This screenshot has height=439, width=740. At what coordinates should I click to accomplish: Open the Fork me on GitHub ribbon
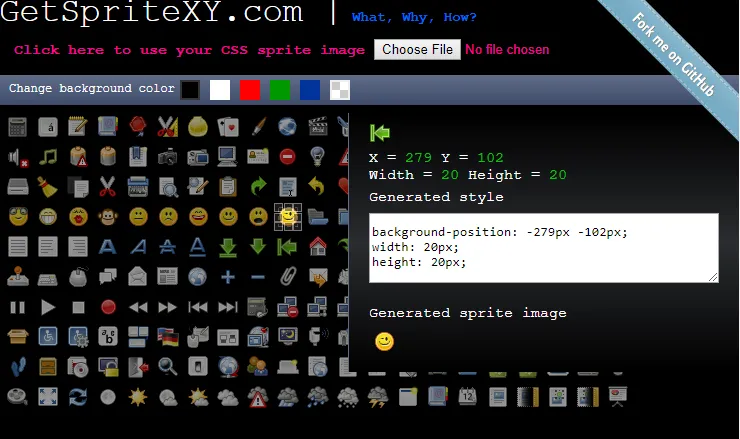pos(673,55)
